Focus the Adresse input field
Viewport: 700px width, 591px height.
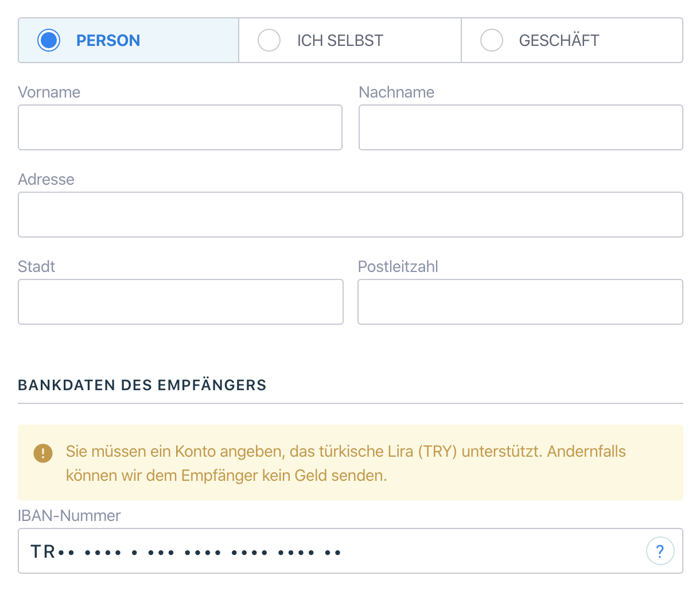click(x=350, y=215)
